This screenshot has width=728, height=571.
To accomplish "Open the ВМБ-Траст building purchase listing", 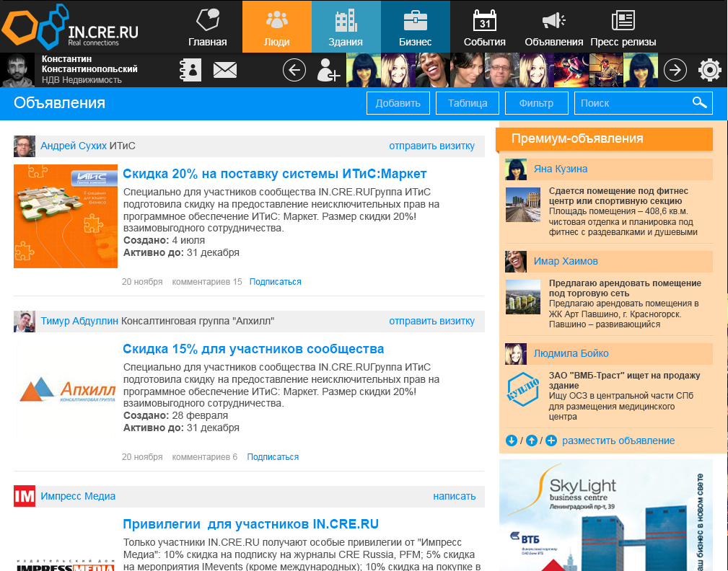I will tap(625, 381).
